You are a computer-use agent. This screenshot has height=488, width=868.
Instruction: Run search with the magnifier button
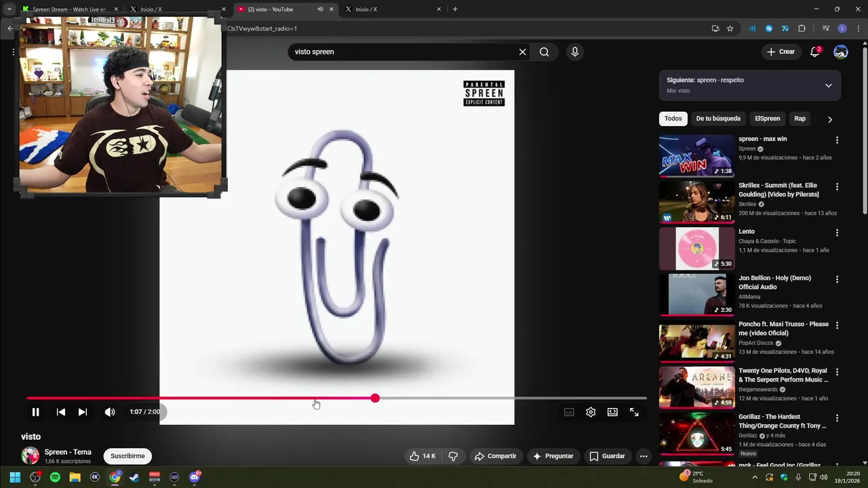tap(544, 52)
